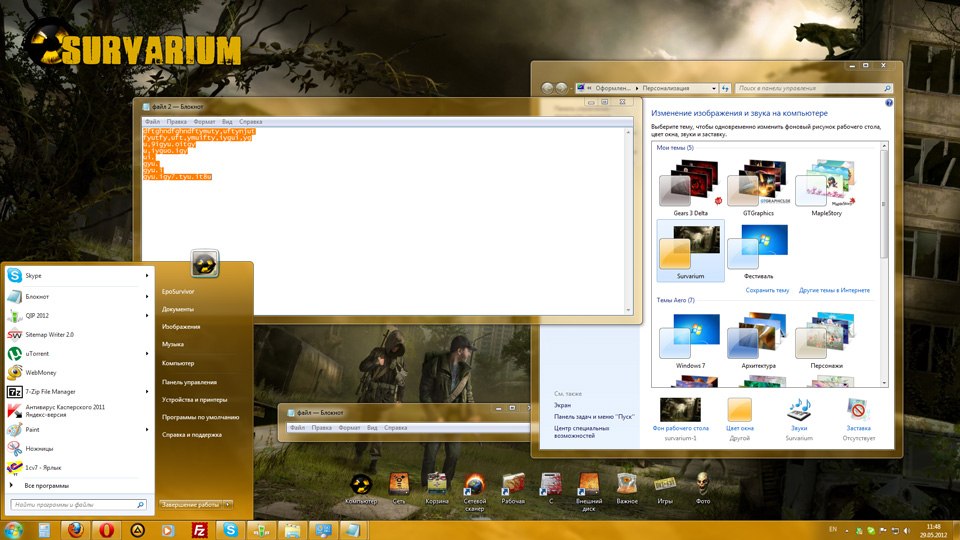Open Центр специальных возможностей link
This screenshot has height=540, width=960.
582,432
